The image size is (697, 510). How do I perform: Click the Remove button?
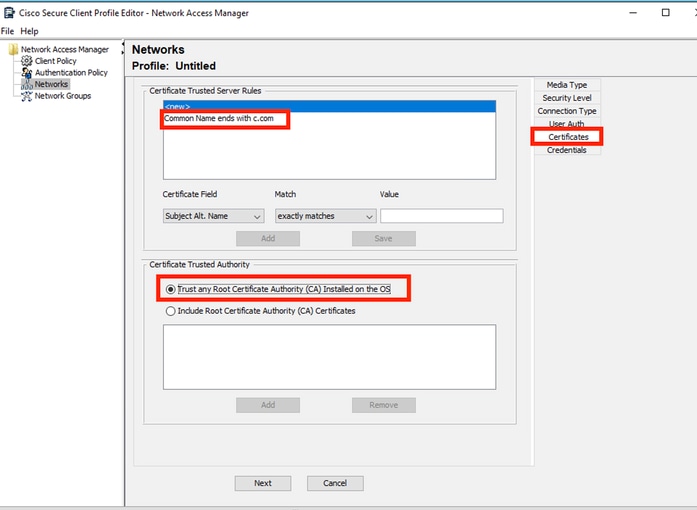[x=384, y=405]
